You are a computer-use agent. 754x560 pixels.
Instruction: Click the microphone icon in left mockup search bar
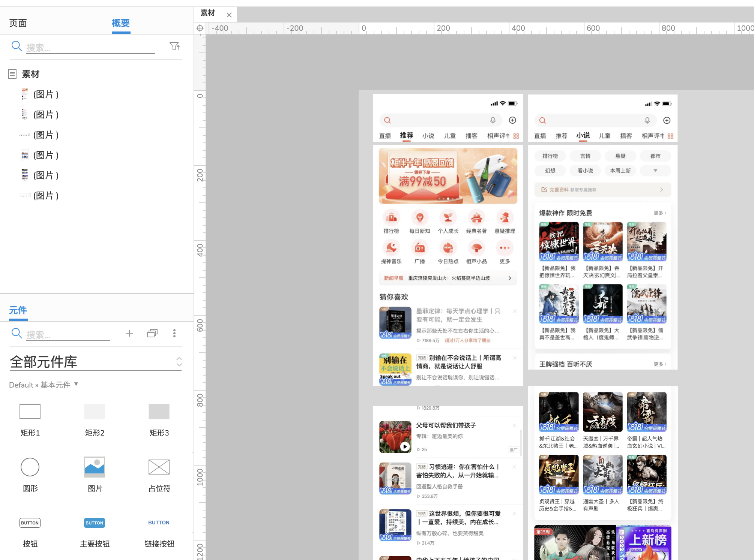(493, 120)
